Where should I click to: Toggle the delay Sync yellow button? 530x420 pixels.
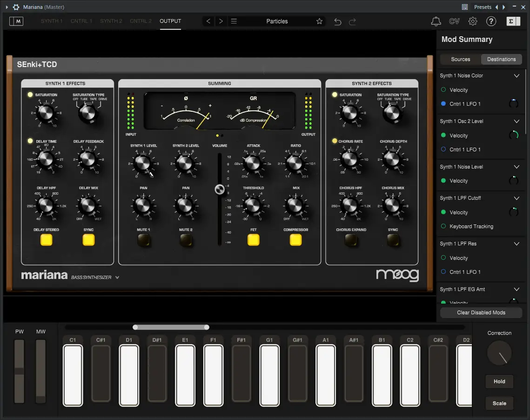tap(88, 240)
